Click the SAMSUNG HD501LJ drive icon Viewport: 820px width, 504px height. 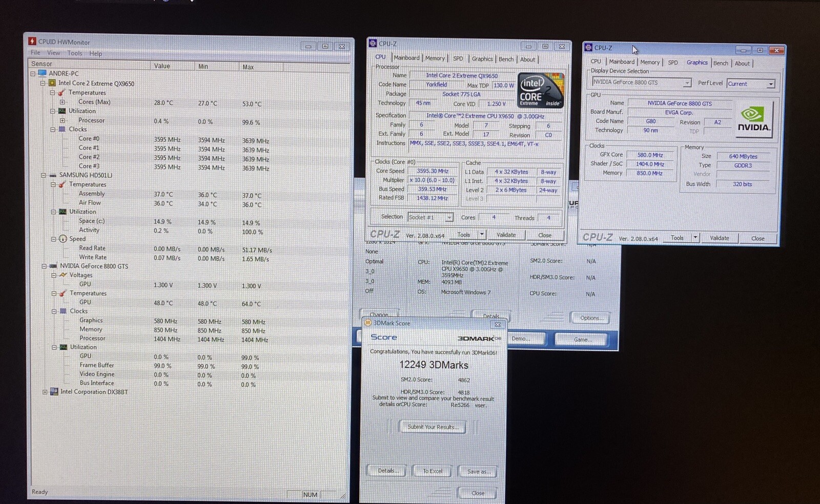(53, 175)
